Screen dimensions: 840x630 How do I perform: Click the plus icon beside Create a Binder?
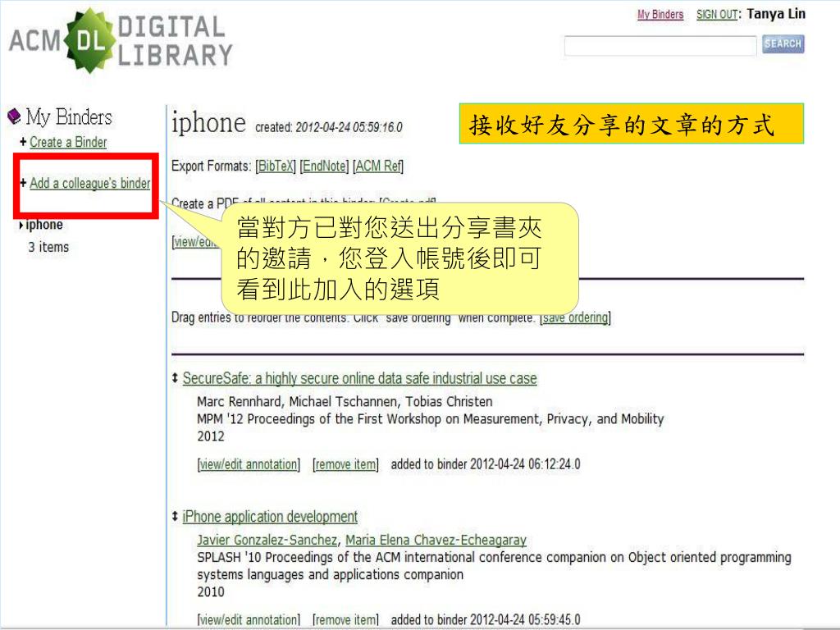(23, 142)
